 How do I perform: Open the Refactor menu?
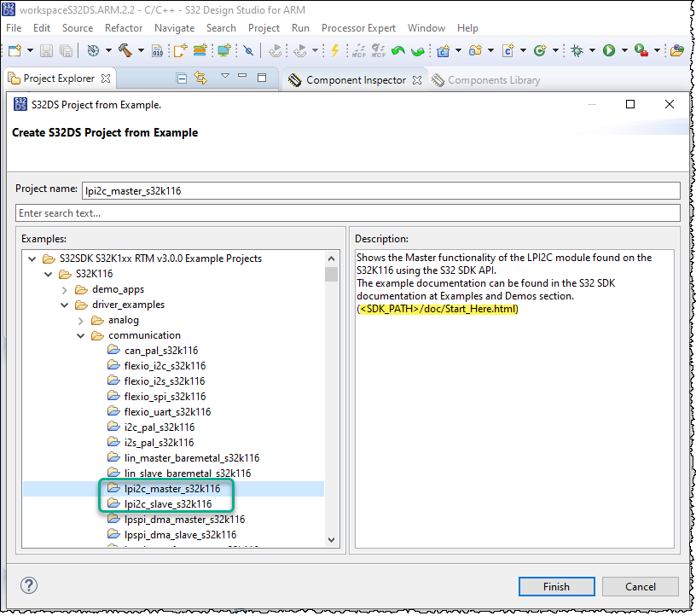point(124,28)
